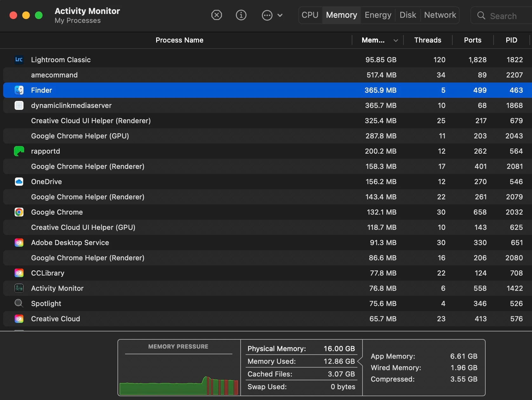Select the Memory tab
The image size is (532, 400).
[x=342, y=15]
